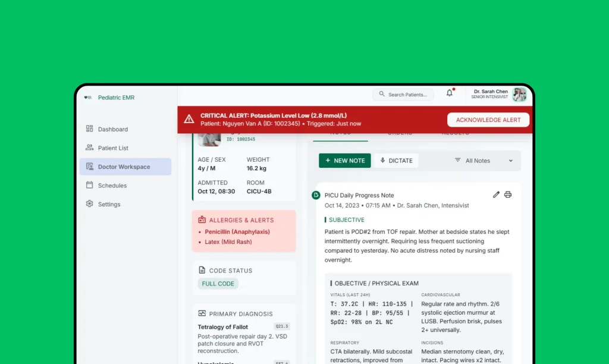This screenshot has width=609, height=364.
Task: Click the Schedules calendar icon
Action: point(89,185)
